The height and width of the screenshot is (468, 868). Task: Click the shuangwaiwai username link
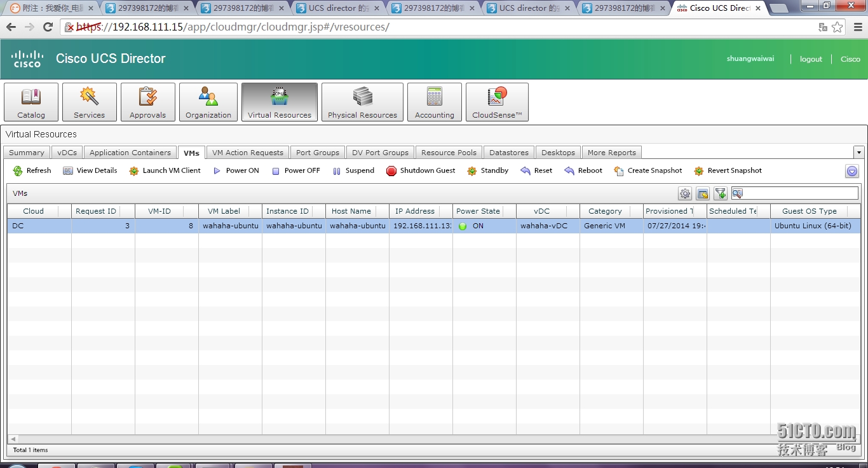click(750, 59)
